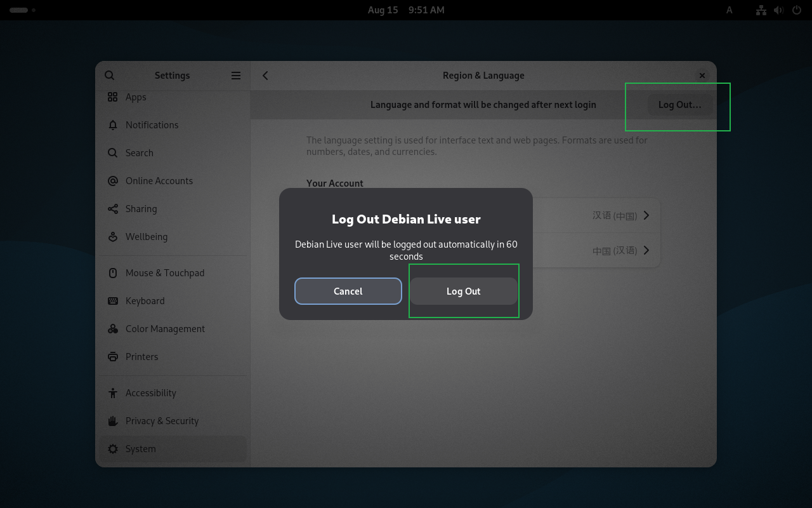The width and height of the screenshot is (812, 508).
Task: Click the 'Log Out Debian Live user' heading
Action: (x=406, y=219)
